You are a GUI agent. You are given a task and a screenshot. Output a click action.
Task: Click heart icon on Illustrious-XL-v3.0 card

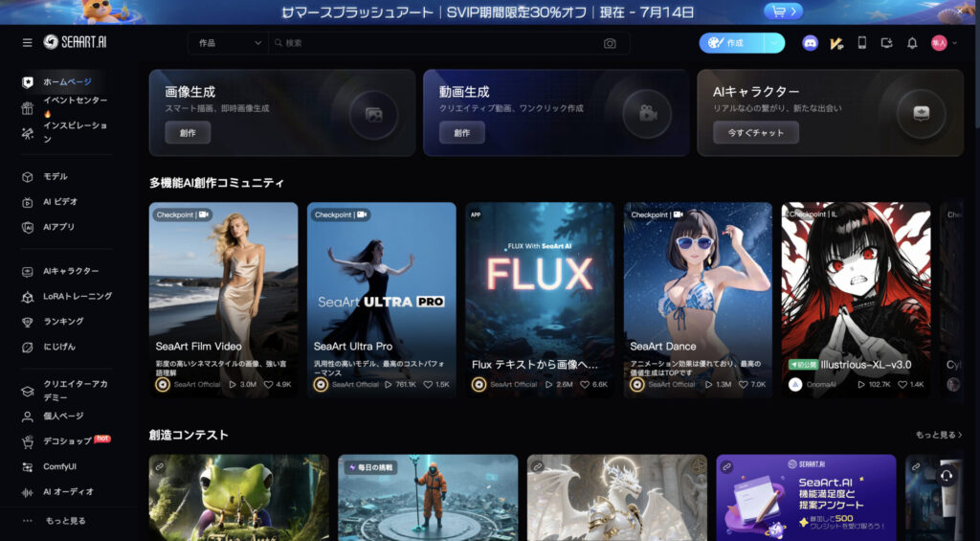902,384
